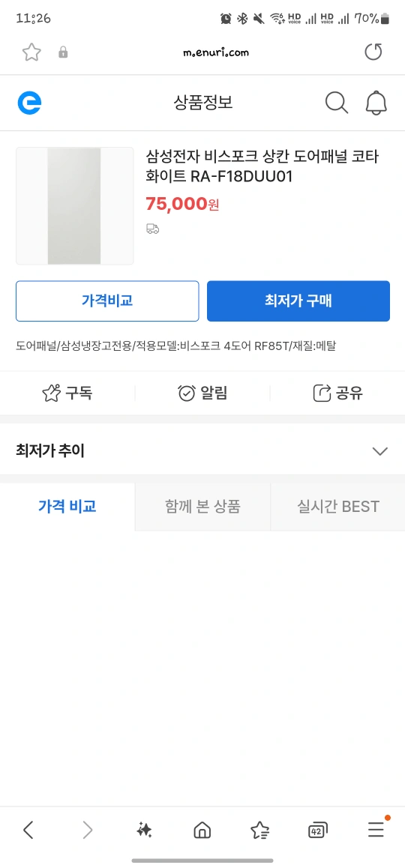Open the tab switcher showing 42 tabs
The height and width of the screenshot is (868, 405).
tap(318, 830)
